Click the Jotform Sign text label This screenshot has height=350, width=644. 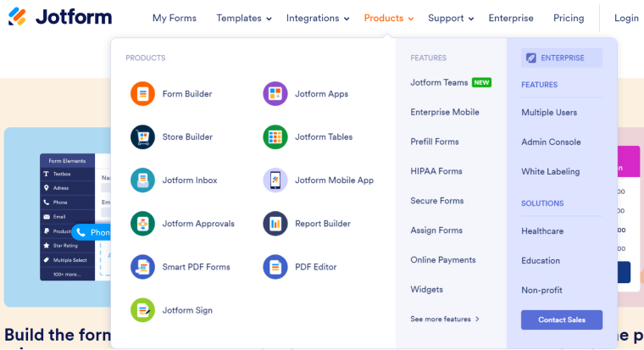pos(187,310)
